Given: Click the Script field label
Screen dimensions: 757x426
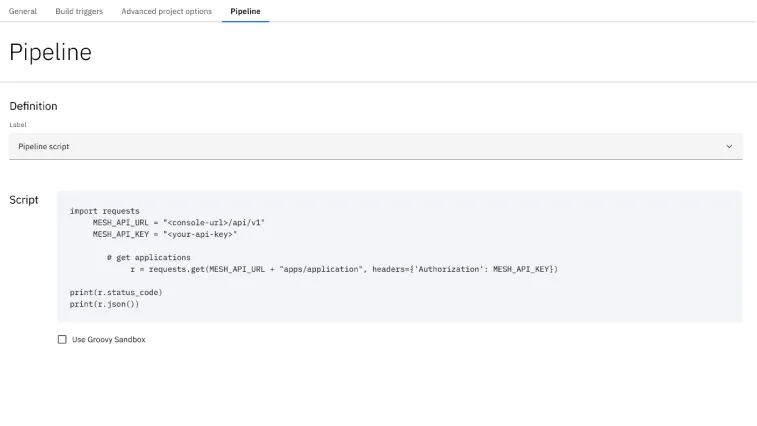Looking at the screenshot, I should tap(24, 200).
